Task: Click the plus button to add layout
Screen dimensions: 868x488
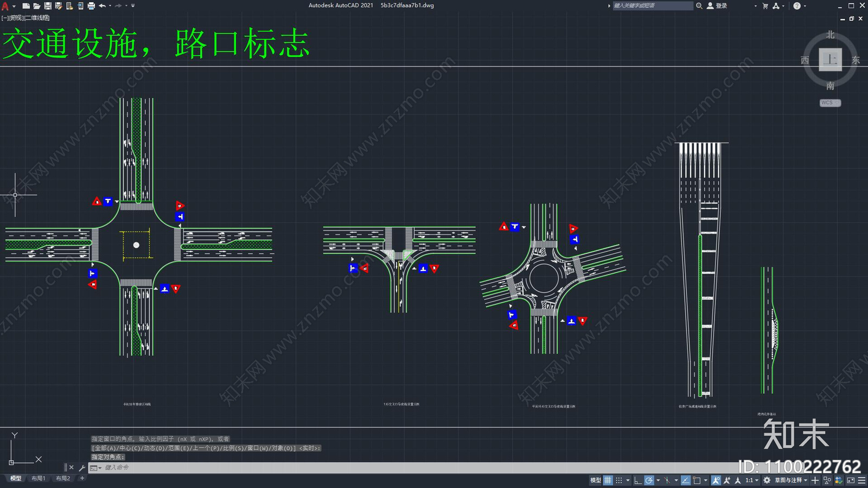Action: click(x=82, y=478)
